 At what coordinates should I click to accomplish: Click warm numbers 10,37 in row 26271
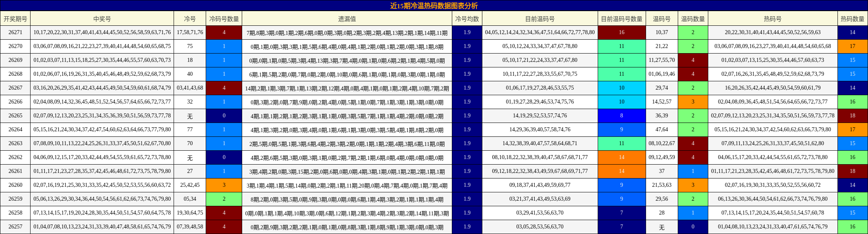(662, 33)
